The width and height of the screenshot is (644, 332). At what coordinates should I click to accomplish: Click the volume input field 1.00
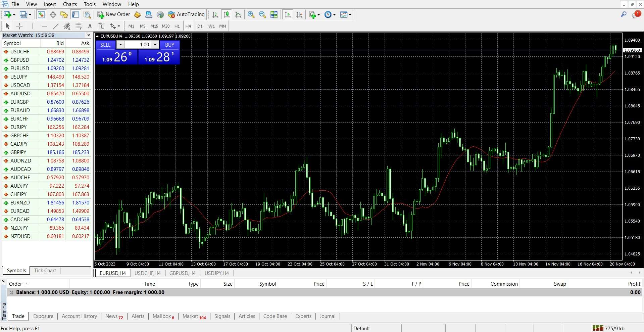pyautogui.click(x=138, y=45)
